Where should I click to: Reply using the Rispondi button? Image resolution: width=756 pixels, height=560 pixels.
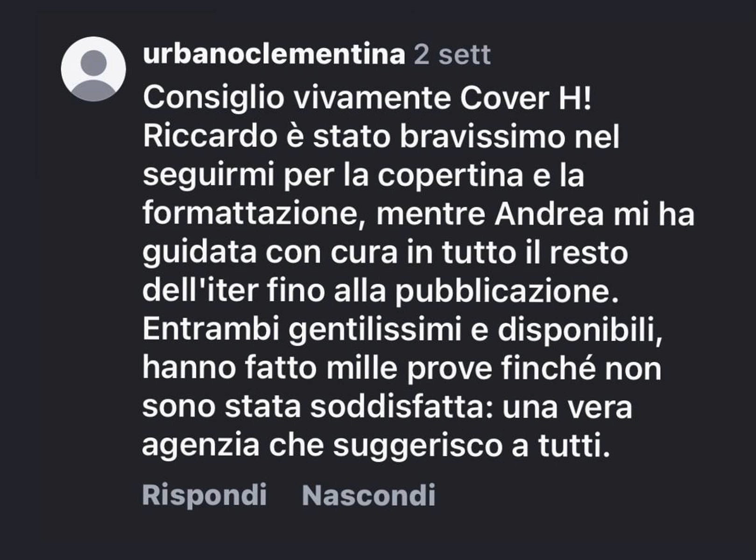tap(204, 495)
